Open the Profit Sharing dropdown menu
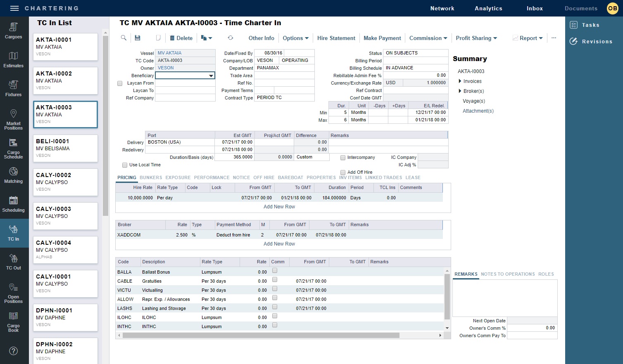Viewport: 623px width, 364px height. pyautogui.click(x=476, y=38)
